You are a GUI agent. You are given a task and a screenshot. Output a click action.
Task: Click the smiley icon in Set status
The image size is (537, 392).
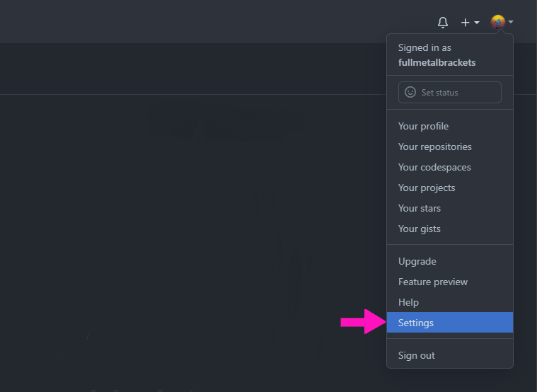pos(410,92)
